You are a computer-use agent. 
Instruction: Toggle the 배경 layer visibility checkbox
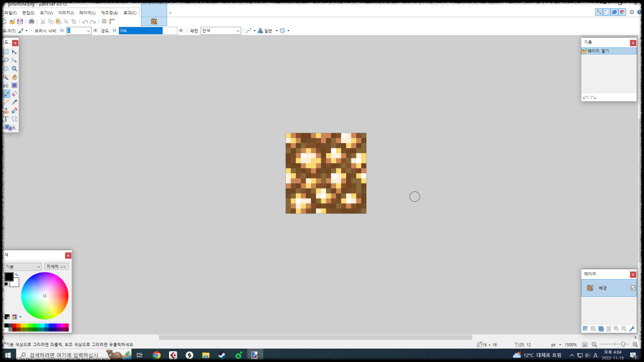[633, 288]
